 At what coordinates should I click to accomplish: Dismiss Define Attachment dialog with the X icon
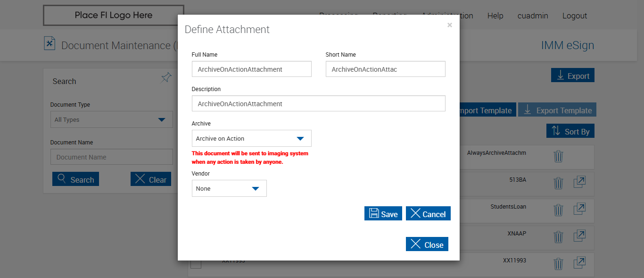tap(449, 25)
